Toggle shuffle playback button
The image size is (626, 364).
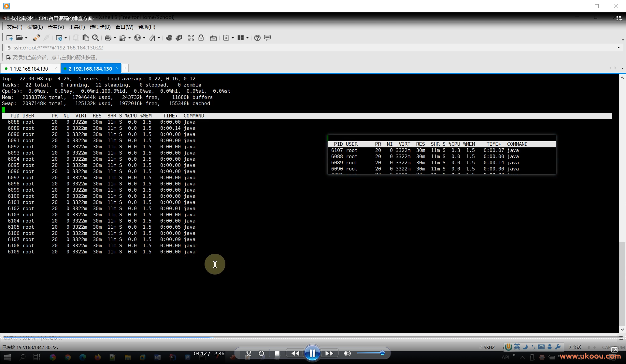249,353
